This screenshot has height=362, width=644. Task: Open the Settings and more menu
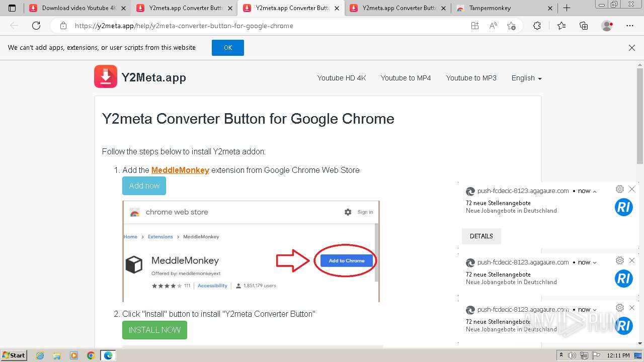pos(630,26)
